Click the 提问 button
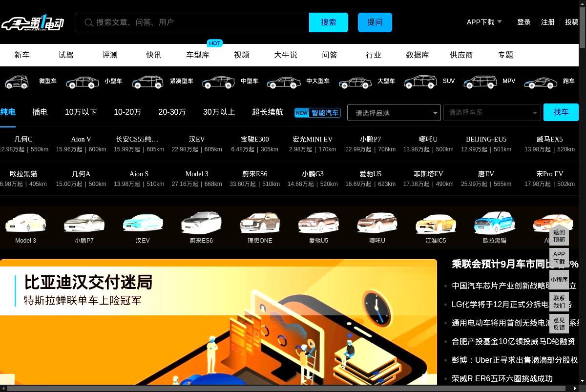The image size is (586, 392). (375, 22)
